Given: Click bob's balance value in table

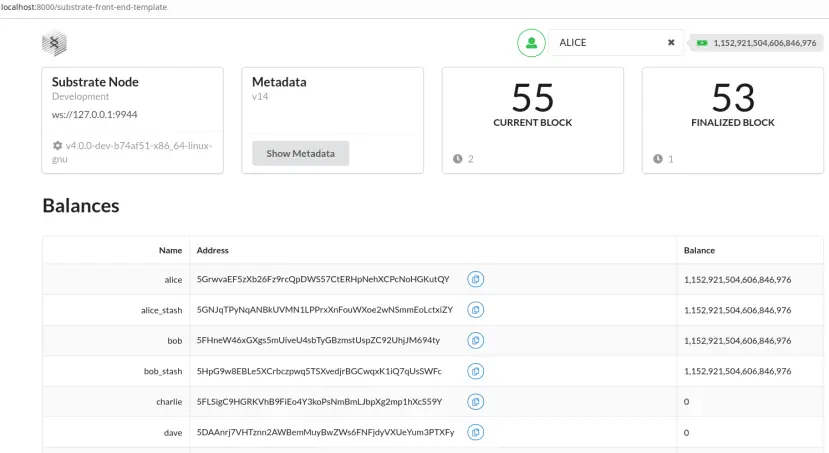Looking at the screenshot, I should tap(738, 341).
